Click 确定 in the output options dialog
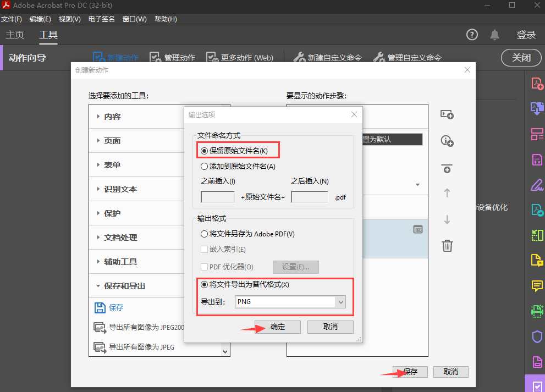The height and width of the screenshot is (392, 545). point(278,327)
